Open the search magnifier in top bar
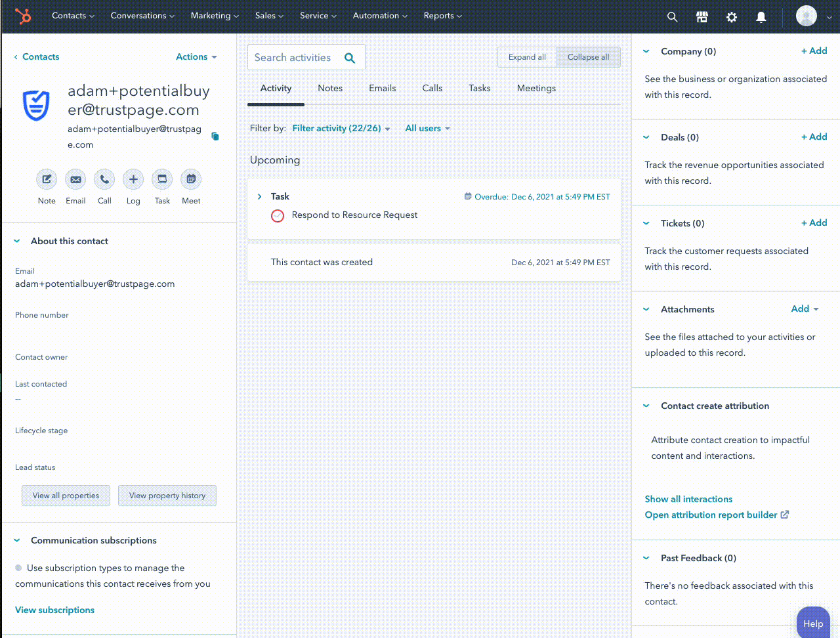This screenshot has width=840, height=638. (672, 17)
